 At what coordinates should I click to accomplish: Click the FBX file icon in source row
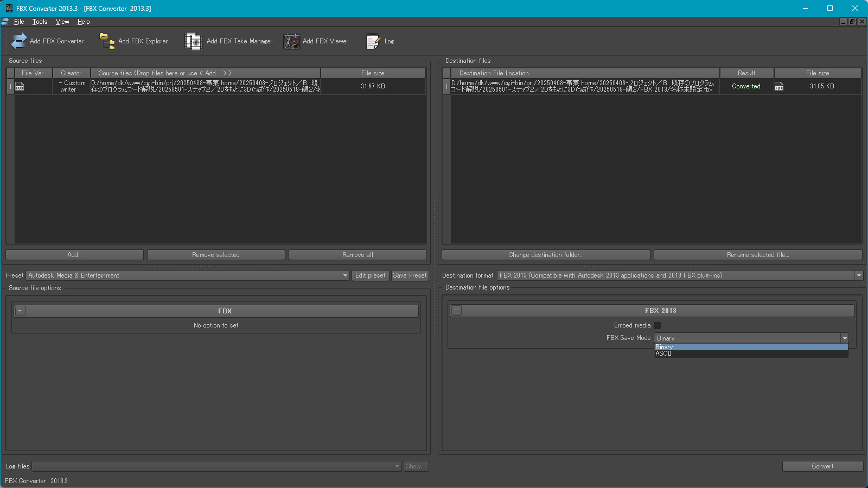[x=20, y=87]
